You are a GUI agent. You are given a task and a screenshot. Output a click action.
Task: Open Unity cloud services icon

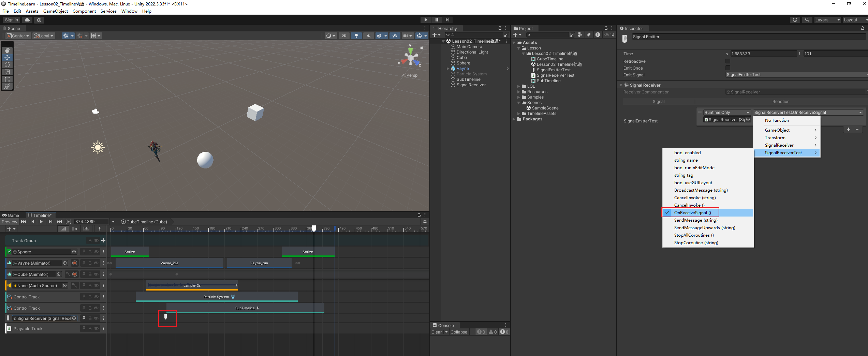click(27, 20)
